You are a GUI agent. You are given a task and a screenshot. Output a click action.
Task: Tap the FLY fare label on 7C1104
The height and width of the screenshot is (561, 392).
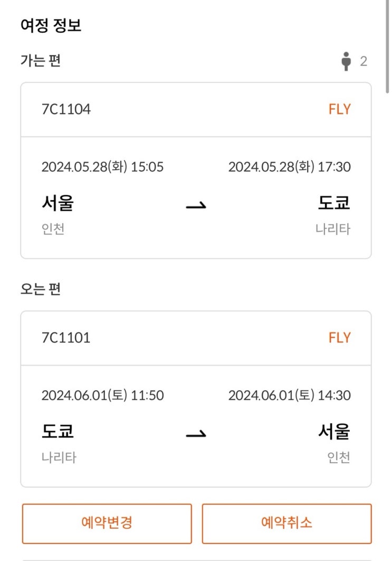point(339,109)
